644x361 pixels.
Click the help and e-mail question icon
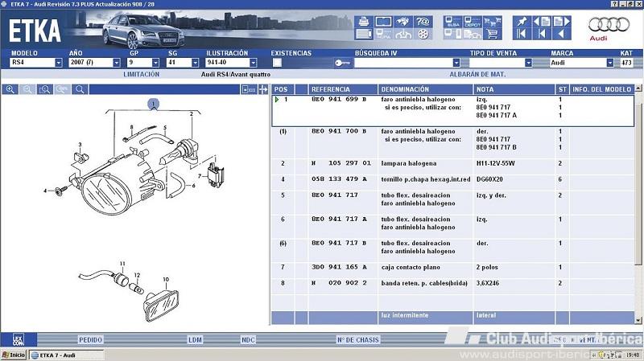[x=423, y=22]
